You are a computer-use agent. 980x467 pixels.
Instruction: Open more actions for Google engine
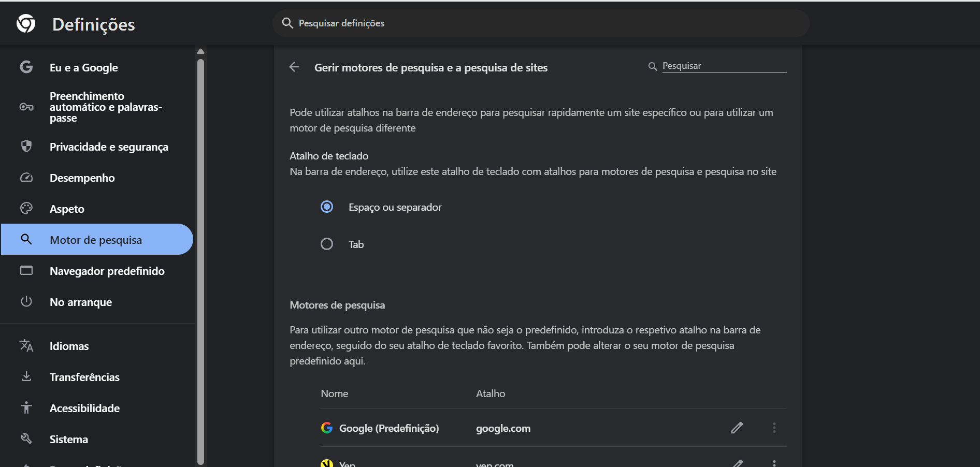click(x=774, y=428)
